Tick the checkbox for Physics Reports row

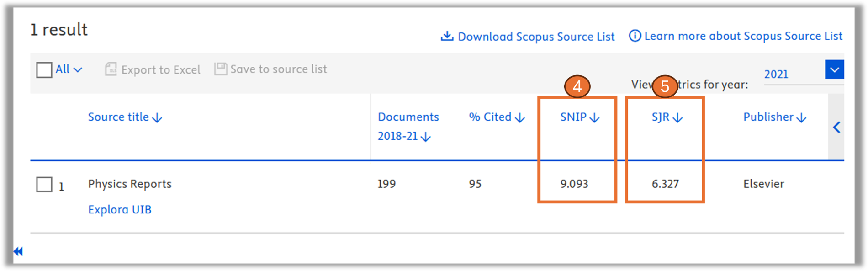pyautogui.click(x=44, y=185)
